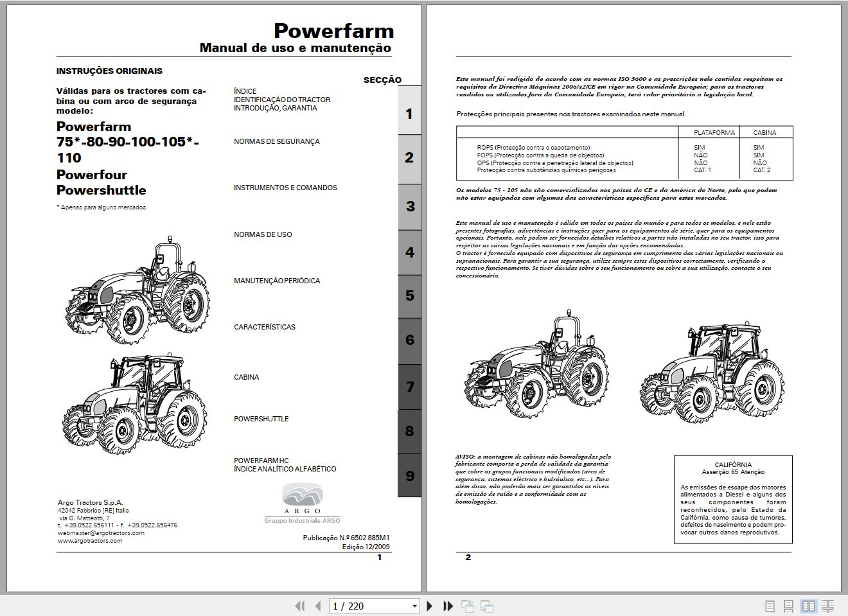Jump to the last page
Image resolution: width=848 pixels, height=616 pixels.
click(448, 606)
